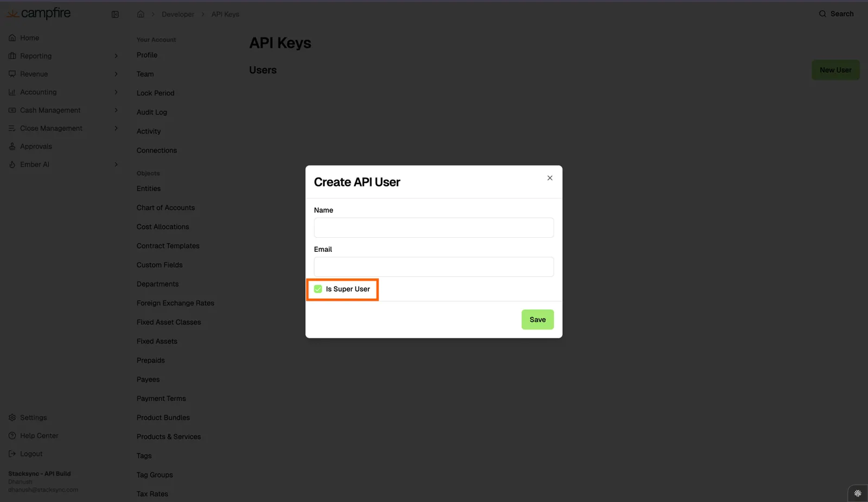
Task: Click the Revenue sidebar icon
Action: click(x=12, y=74)
